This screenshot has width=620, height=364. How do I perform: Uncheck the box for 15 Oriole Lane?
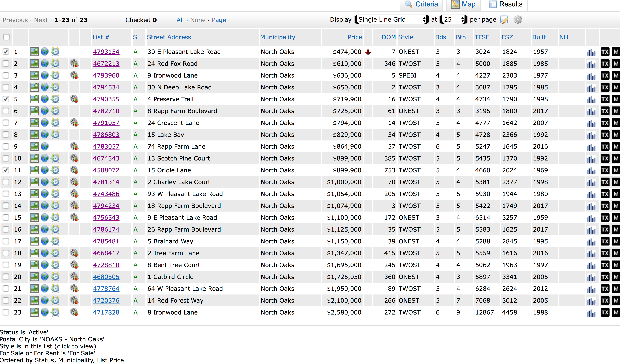(x=6, y=170)
